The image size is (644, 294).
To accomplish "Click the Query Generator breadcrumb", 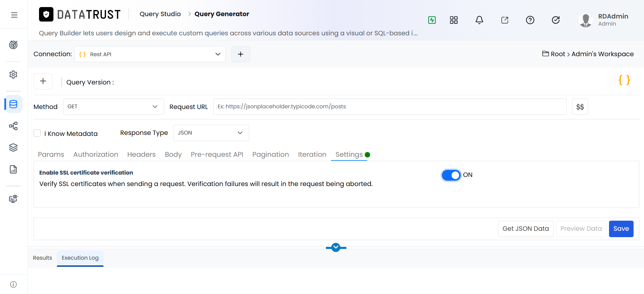I will tap(222, 14).
